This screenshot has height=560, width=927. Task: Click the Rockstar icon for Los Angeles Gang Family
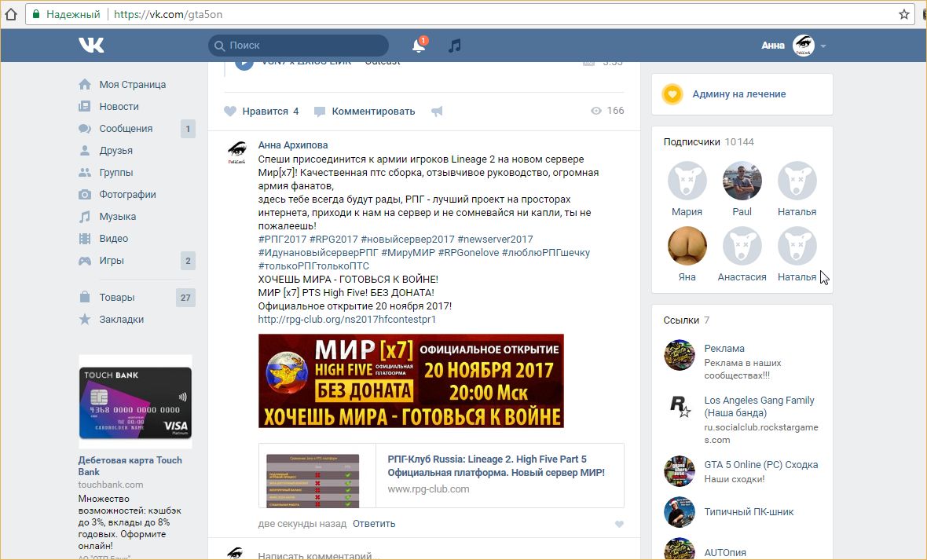[680, 406]
